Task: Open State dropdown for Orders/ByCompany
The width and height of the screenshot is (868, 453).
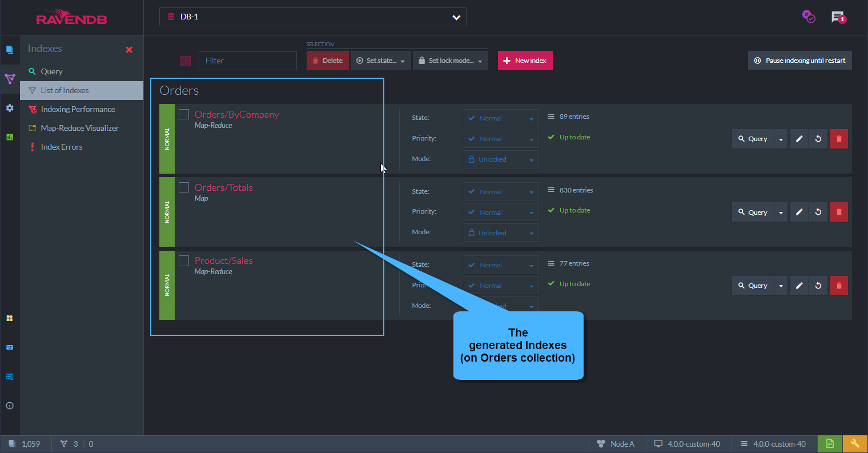Action: point(501,118)
